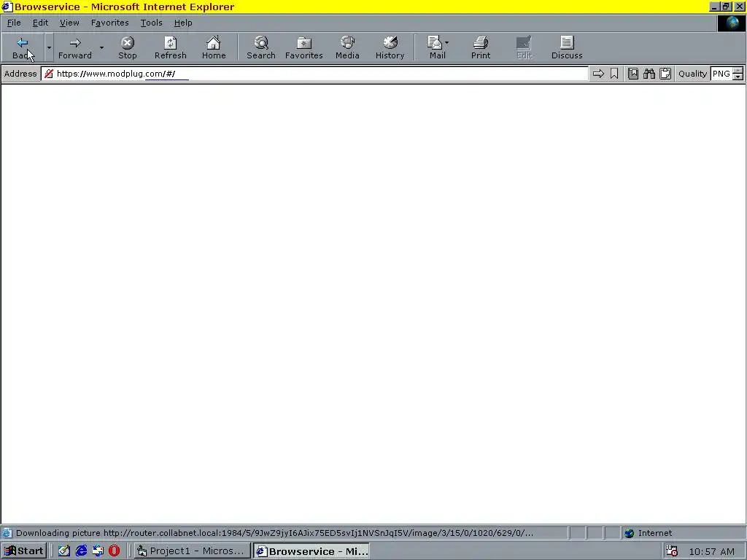747x560 pixels.
Task: Click the address bar URL field
Action: (x=314, y=74)
